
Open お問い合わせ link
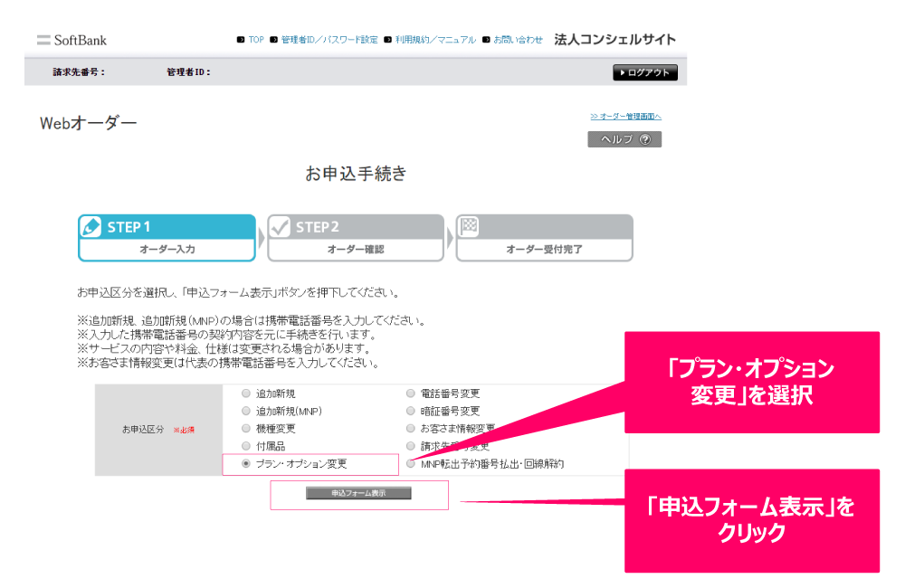pyautogui.click(x=518, y=40)
